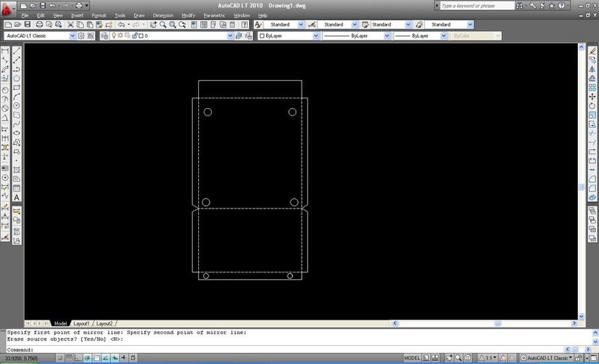599x364 pixels.
Task: Open Layer Properties Manager icon
Action: pos(104,36)
